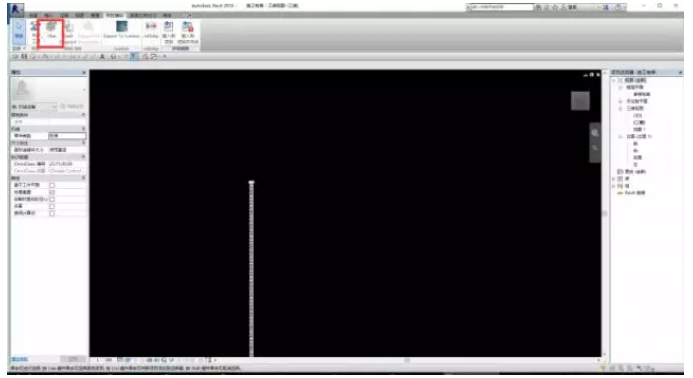693x378 pixels.
Task: Click the InfoCenter search box in title bar
Action: point(501,7)
